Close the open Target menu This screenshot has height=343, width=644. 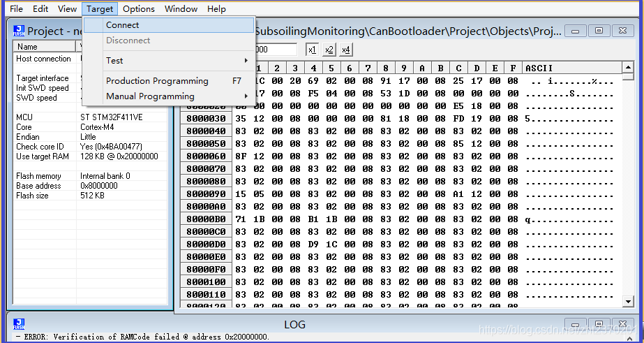point(100,8)
